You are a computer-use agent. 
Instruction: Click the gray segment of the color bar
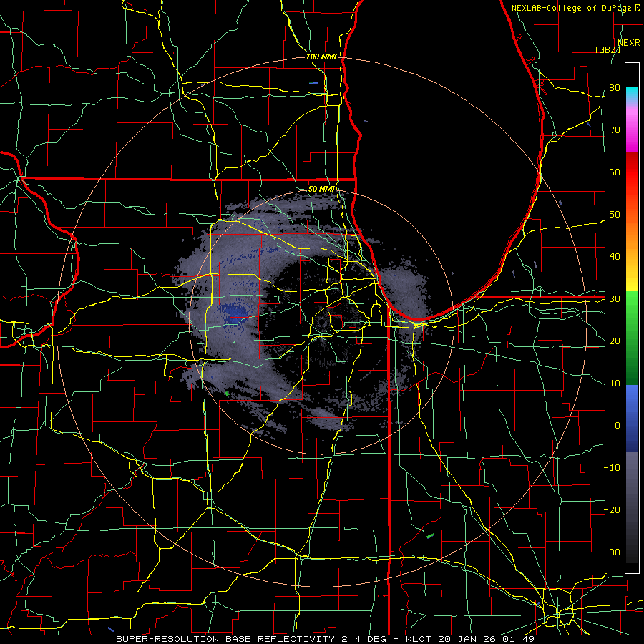click(x=632, y=507)
